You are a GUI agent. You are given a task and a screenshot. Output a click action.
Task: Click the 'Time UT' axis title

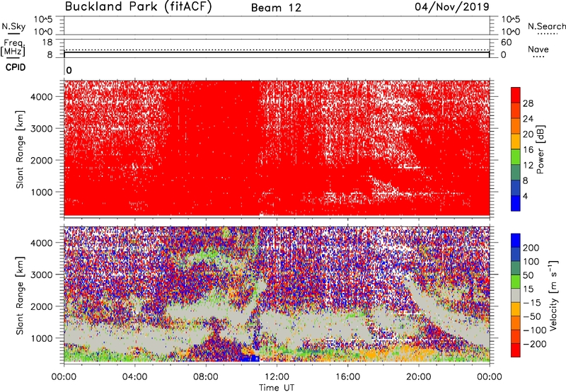[x=277, y=388]
